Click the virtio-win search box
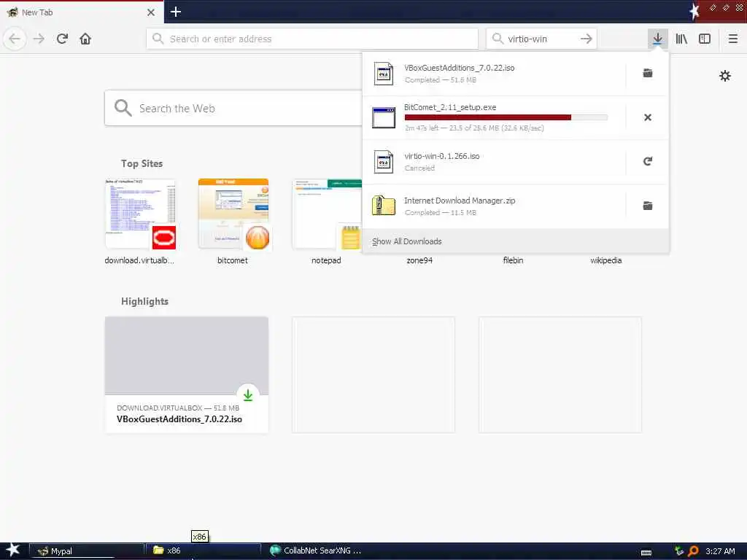 tap(541, 39)
